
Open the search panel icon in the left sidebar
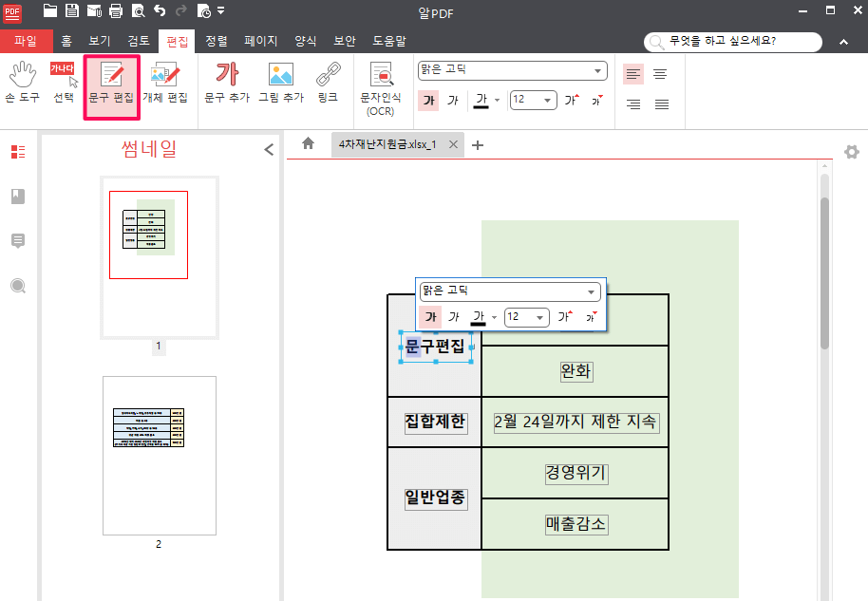click(17, 285)
